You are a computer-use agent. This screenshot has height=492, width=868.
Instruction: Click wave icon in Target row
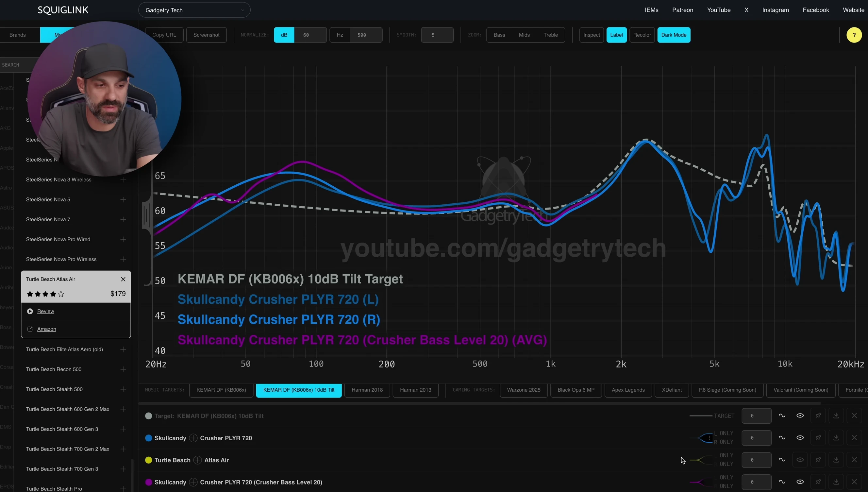pyautogui.click(x=782, y=416)
